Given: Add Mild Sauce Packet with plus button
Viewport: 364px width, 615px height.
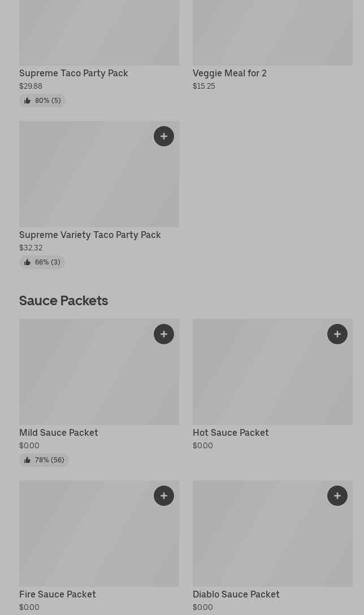Looking at the screenshot, I should click(x=164, y=334).
